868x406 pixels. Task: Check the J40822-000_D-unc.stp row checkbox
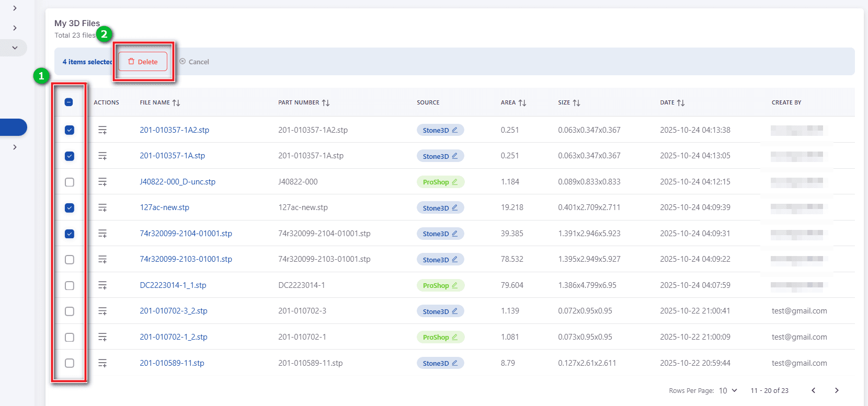70,182
